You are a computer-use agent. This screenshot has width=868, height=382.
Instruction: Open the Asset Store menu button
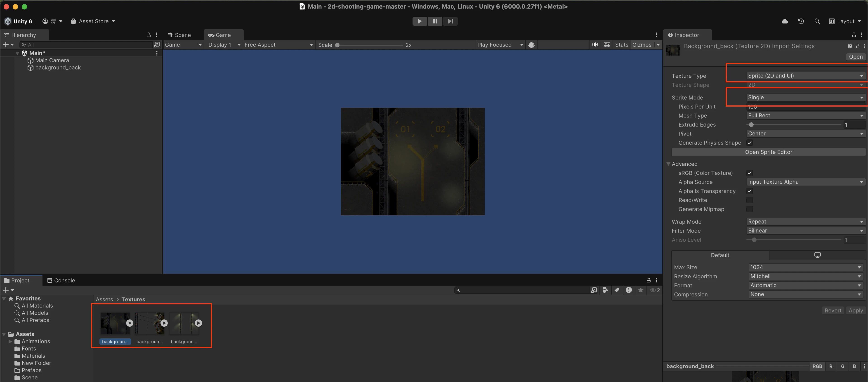click(93, 21)
